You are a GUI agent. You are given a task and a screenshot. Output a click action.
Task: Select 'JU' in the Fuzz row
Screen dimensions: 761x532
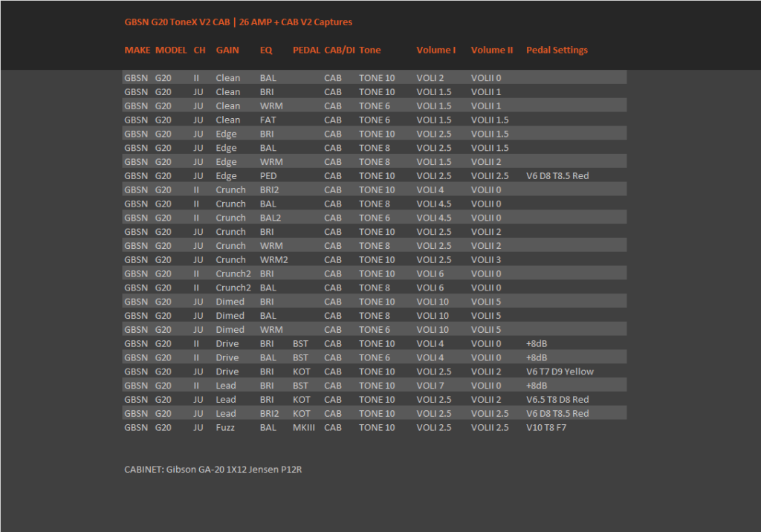[x=198, y=428]
